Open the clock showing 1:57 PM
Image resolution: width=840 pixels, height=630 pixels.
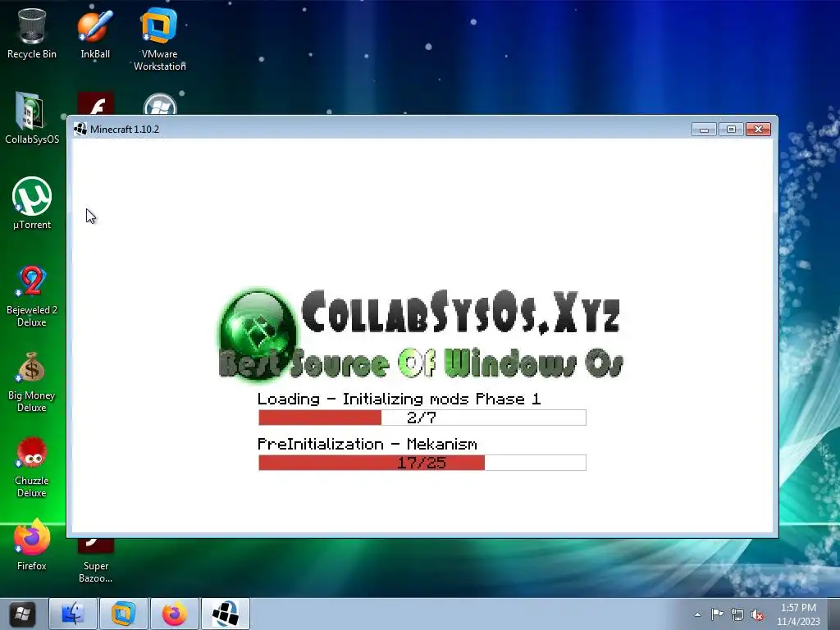tap(798, 614)
